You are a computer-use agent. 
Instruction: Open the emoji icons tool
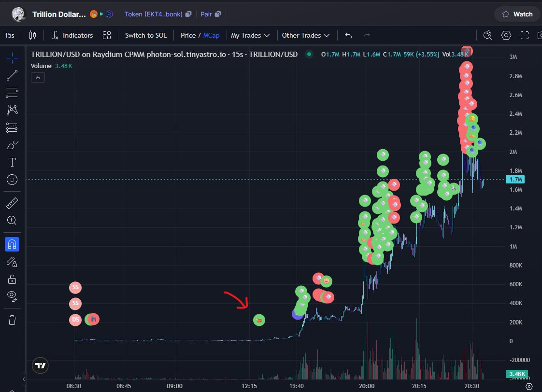click(x=12, y=180)
